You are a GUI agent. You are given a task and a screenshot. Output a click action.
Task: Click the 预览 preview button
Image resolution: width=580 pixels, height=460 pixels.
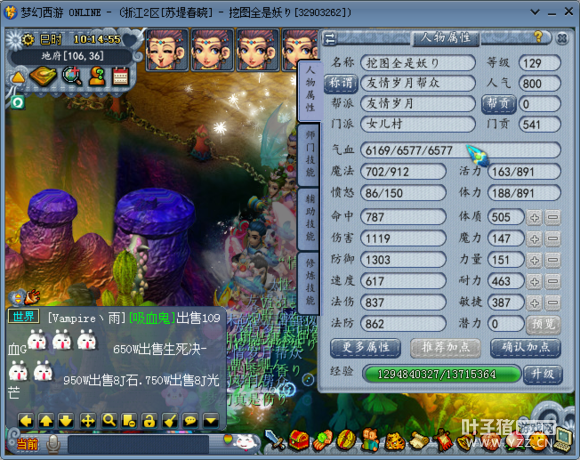point(543,324)
